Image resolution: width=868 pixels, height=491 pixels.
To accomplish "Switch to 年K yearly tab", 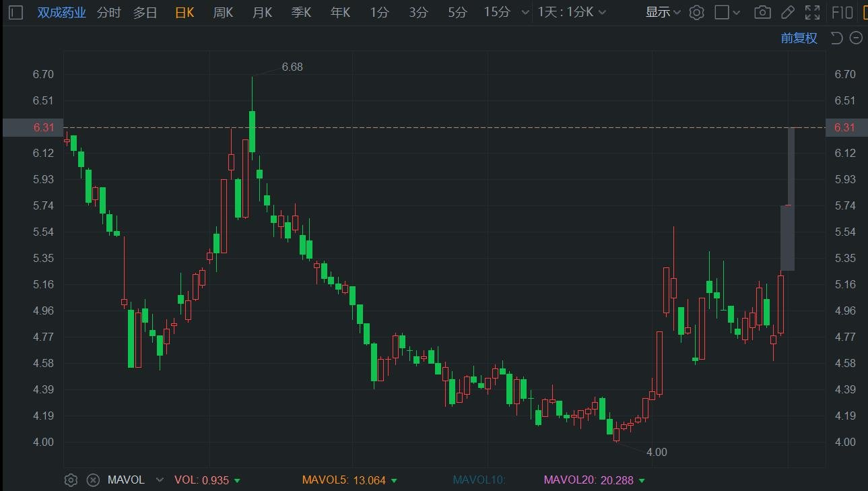I will 340,12.
